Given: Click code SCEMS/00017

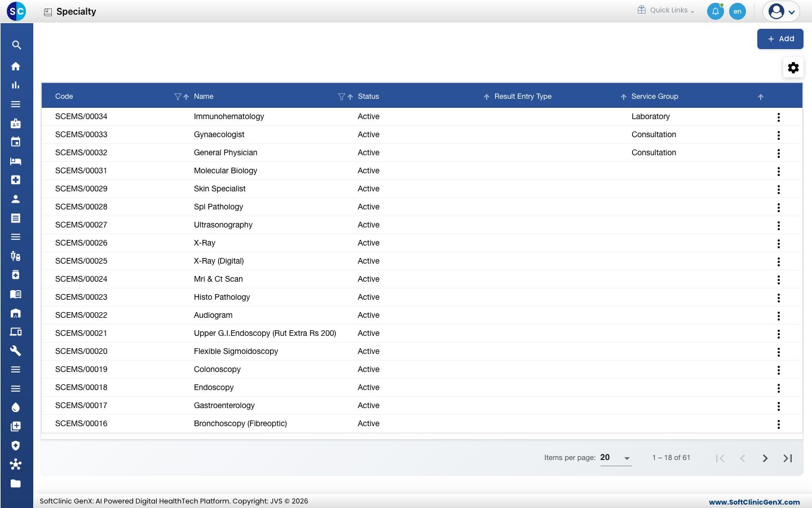Looking at the screenshot, I should point(81,405).
